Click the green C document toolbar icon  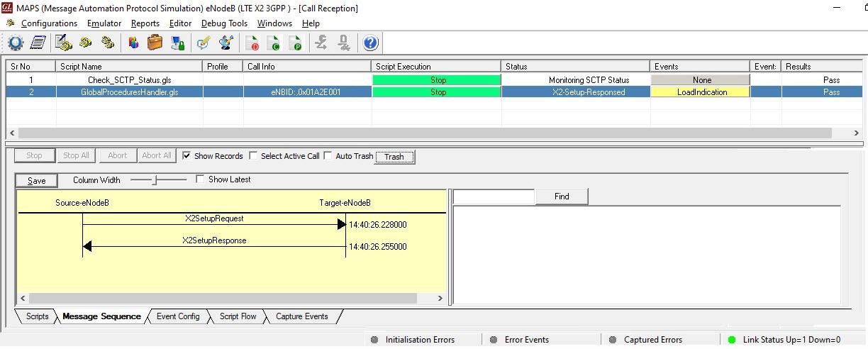pyautogui.click(x=274, y=43)
